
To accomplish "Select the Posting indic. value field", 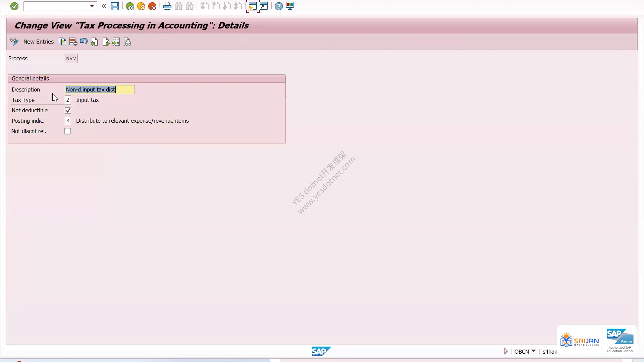I will pos(68,121).
